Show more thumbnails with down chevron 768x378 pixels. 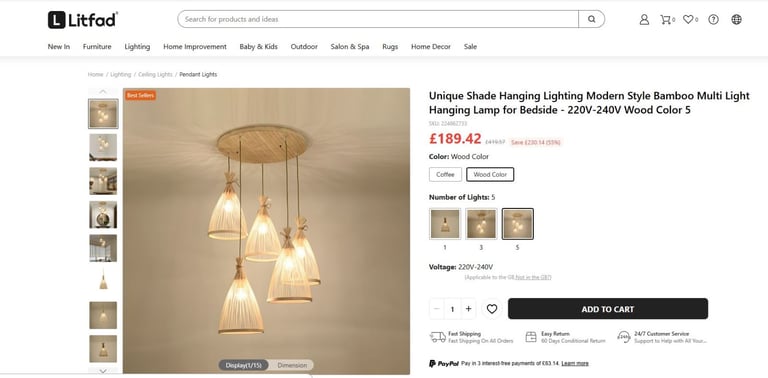coord(103,371)
